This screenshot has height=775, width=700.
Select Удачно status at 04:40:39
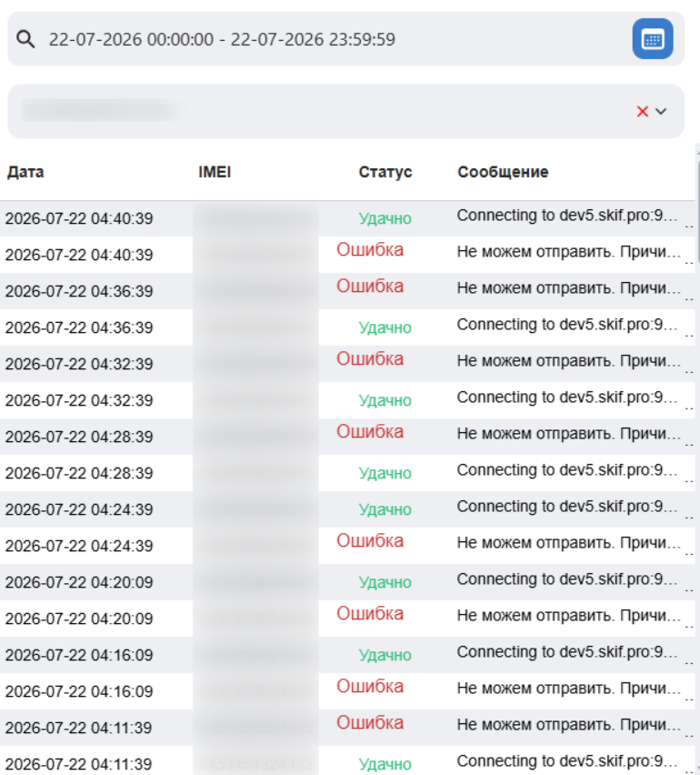click(x=385, y=218)
